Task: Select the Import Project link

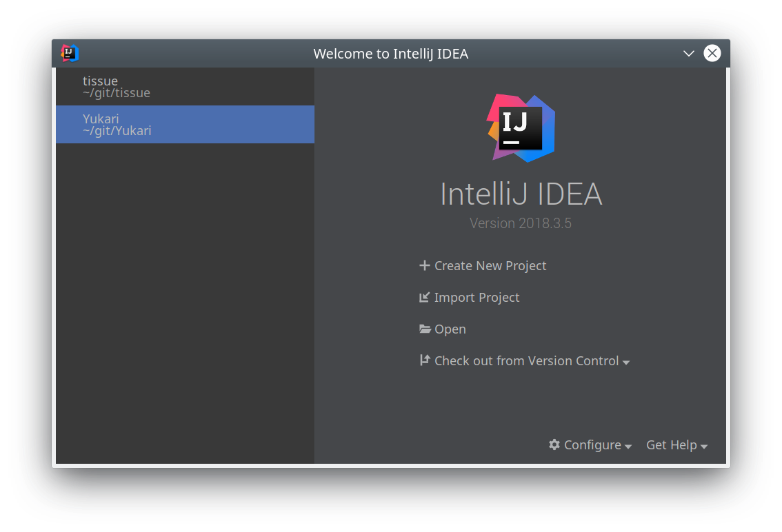Action: point(477,298)
